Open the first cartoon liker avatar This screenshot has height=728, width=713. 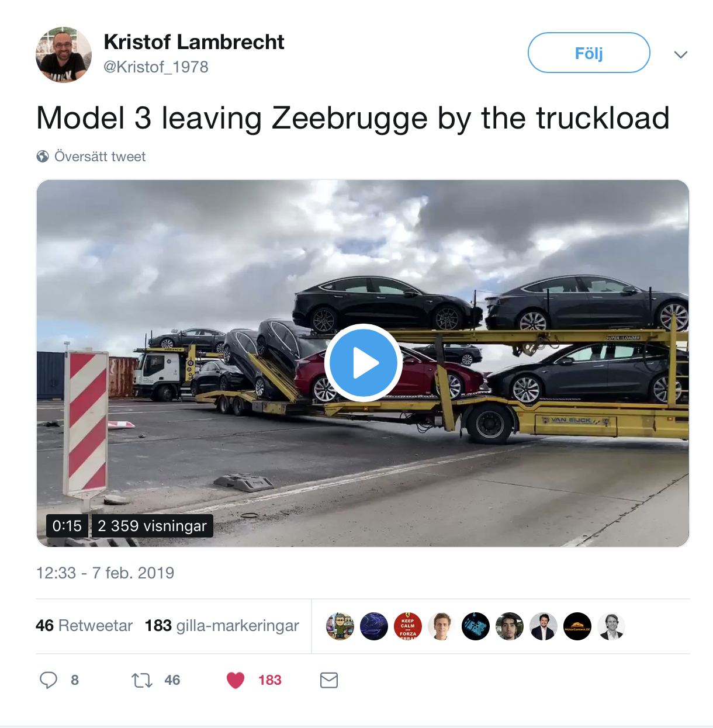(340, 626)
